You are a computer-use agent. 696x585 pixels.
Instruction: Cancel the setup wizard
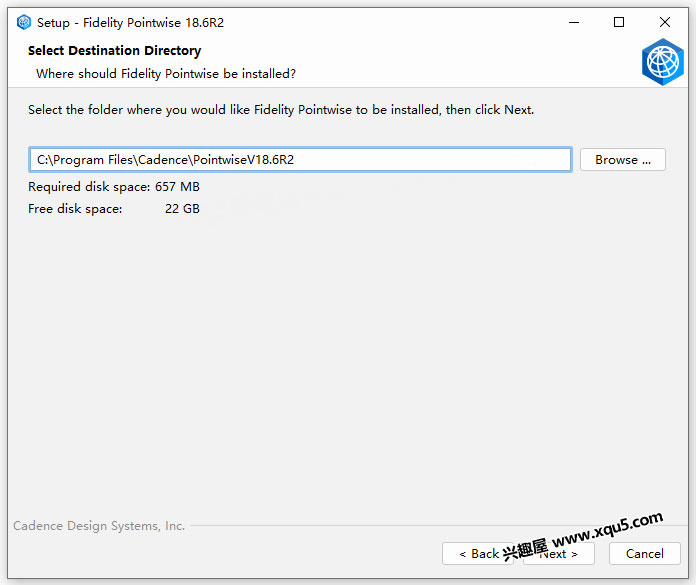pos(645,553)
